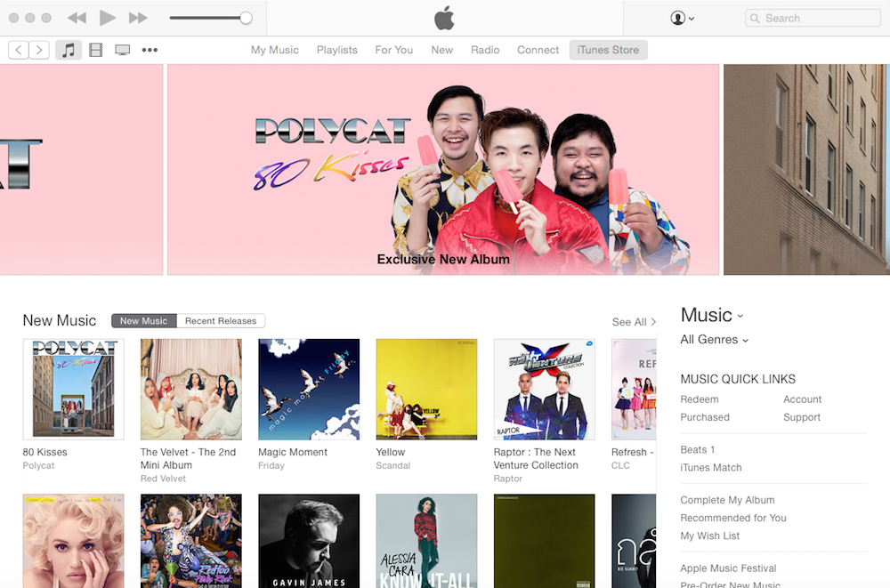
Task: Open the more options ellipsis menu
Action: (150, 50)
